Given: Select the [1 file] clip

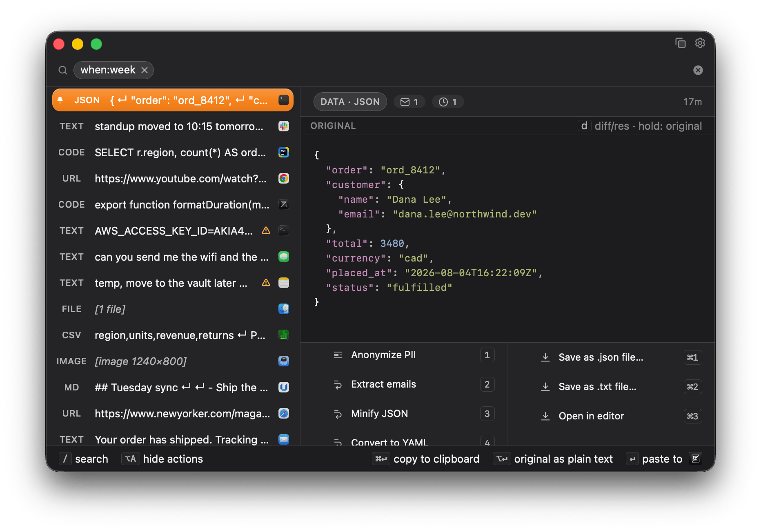Looking at the screenshot, I should [x=173, y=309].
